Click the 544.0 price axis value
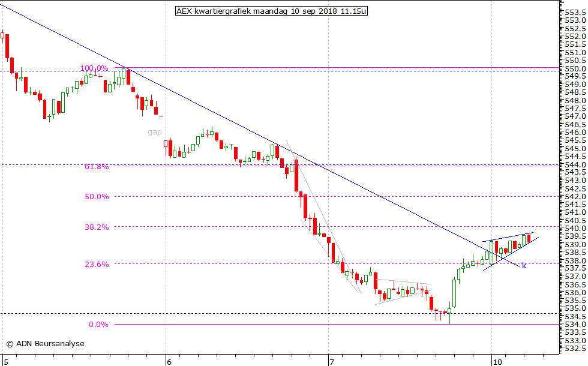The image size is (588, 366). tap(575, 164)
